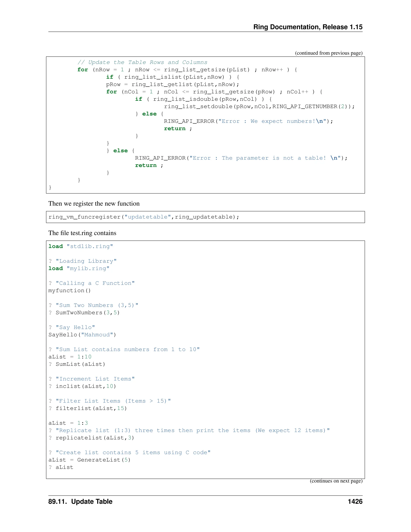Click the ring_vm_funcregister code line

click(144, 217)
